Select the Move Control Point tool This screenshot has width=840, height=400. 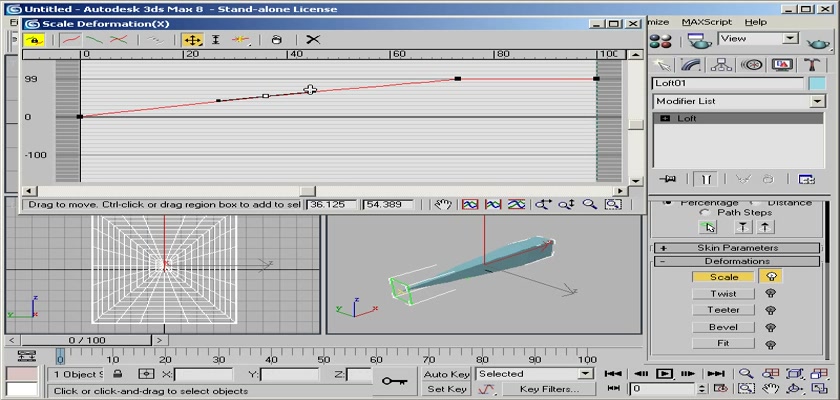click(x=192, y=40)
